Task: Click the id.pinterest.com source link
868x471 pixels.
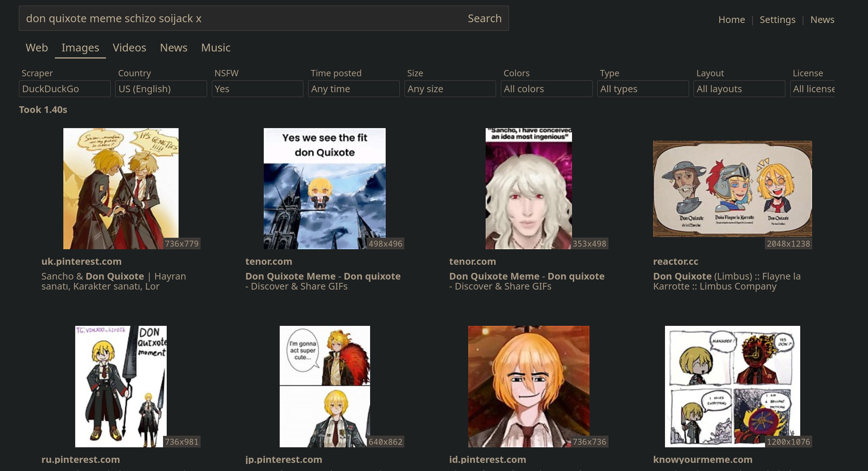Action: point(488,460)
